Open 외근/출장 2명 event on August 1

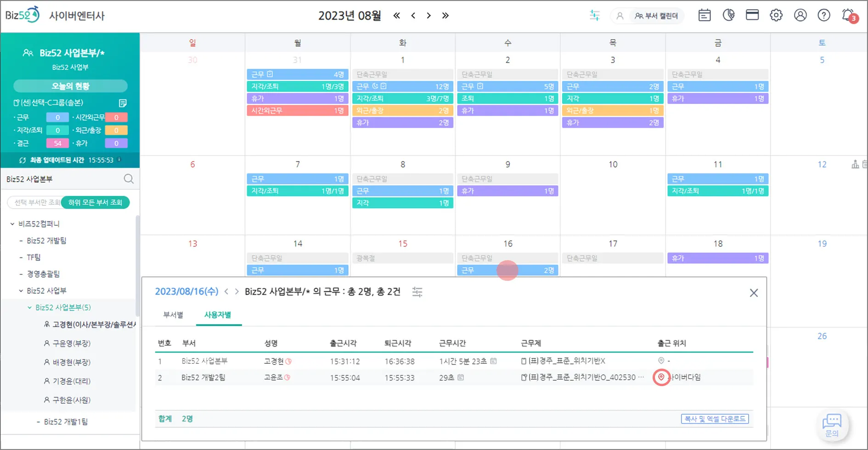point(403,111)
